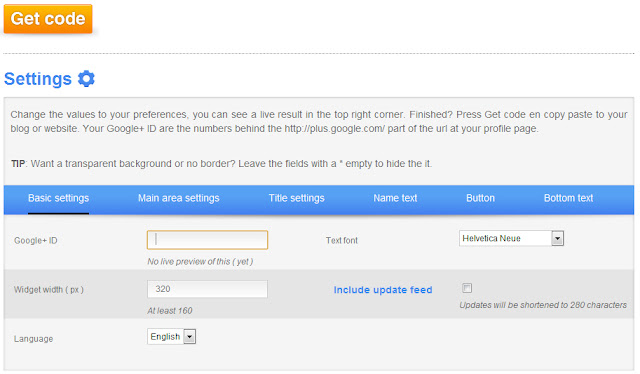
Task: Click the 'Change the values to your preferences' paragraph
Action: coord(319,121)
